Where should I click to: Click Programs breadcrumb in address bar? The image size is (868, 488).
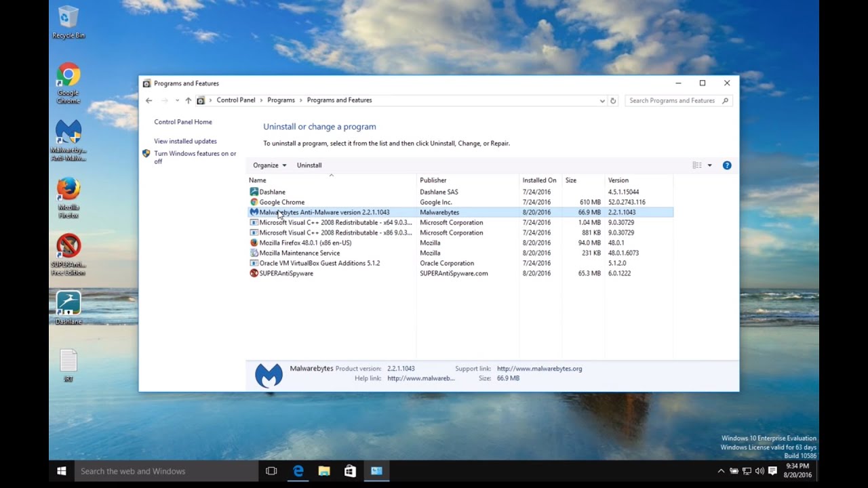pyautogui.click(x=281, y=100)
